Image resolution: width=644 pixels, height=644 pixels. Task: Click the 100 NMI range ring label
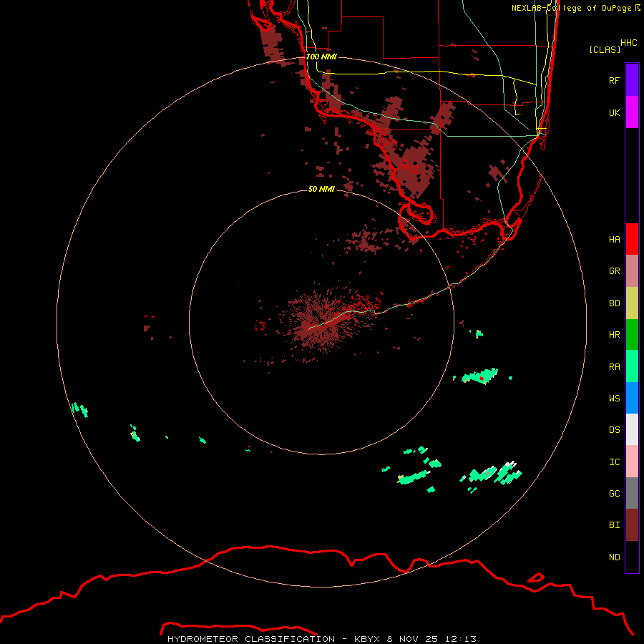coord(321,57)
